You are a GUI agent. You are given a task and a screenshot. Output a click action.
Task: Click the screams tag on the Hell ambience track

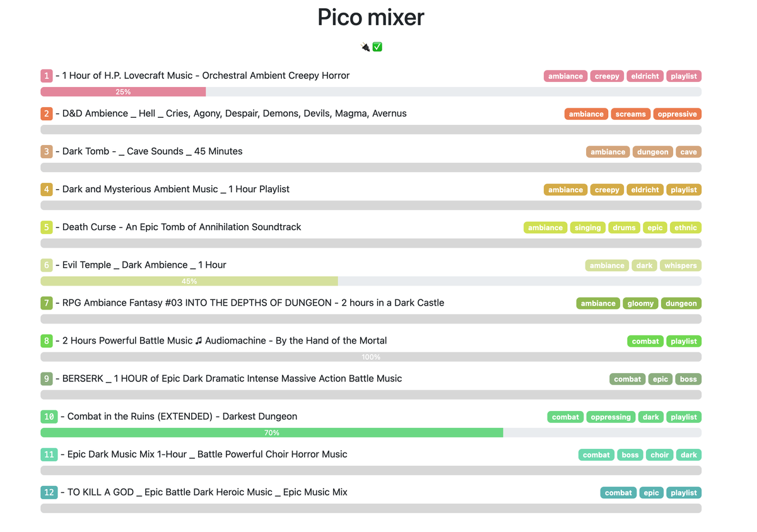click(630, 113)
